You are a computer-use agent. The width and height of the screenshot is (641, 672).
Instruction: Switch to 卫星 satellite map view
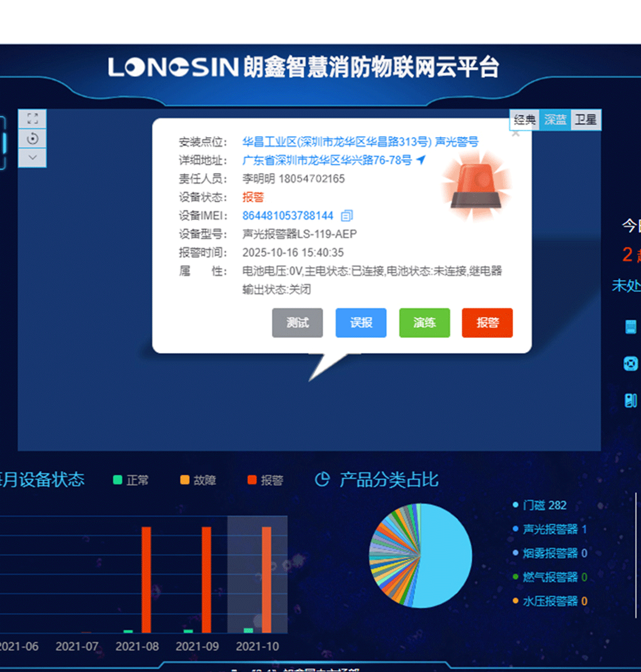[586, 120]
